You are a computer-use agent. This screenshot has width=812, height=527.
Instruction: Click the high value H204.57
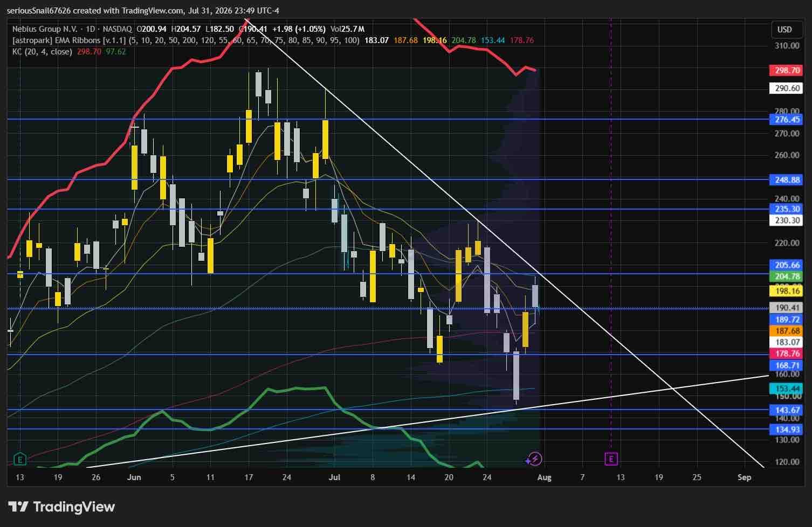186,29
